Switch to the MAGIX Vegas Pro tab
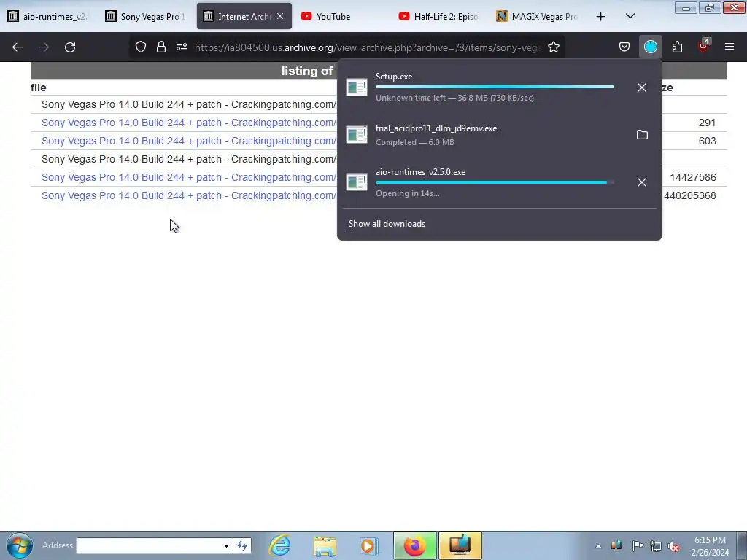The width and height of the screenshot is (747, 560). click(536, 16)
